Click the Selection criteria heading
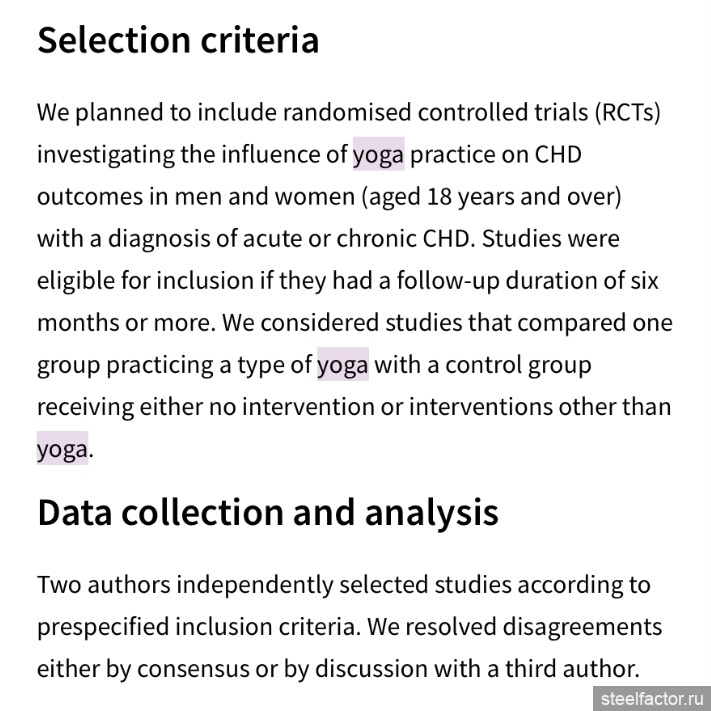 pos(178,40)
